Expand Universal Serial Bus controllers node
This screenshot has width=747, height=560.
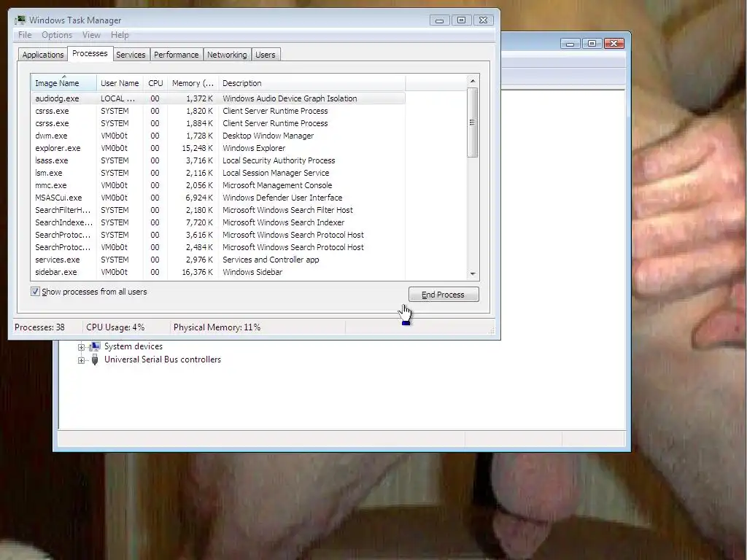tap(81, 360)
